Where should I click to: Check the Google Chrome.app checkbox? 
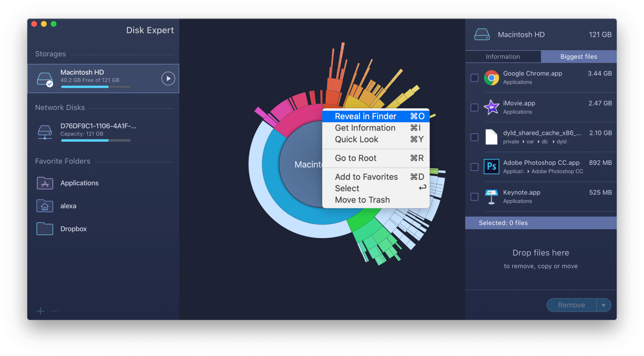(x=474, y=78)
